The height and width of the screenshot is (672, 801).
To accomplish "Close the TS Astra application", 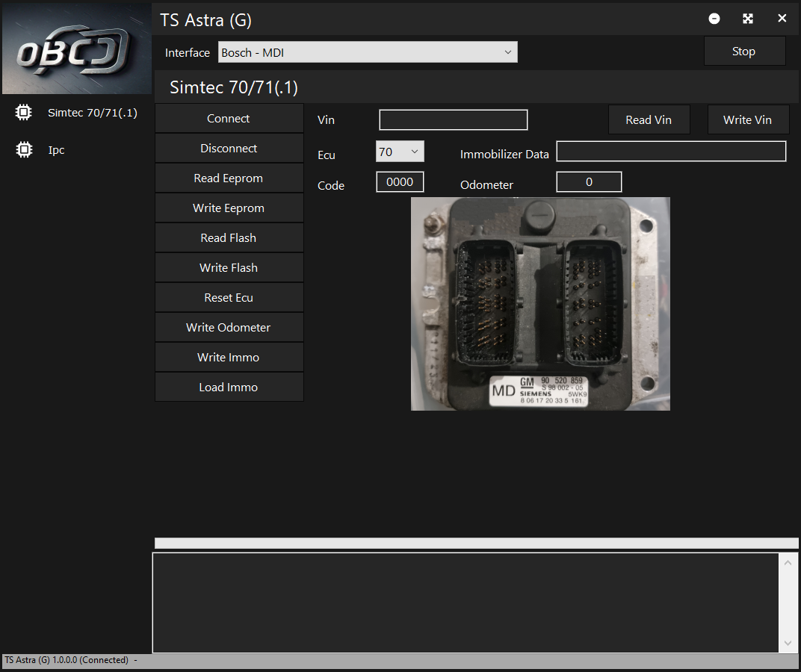I will coord(782,19).
